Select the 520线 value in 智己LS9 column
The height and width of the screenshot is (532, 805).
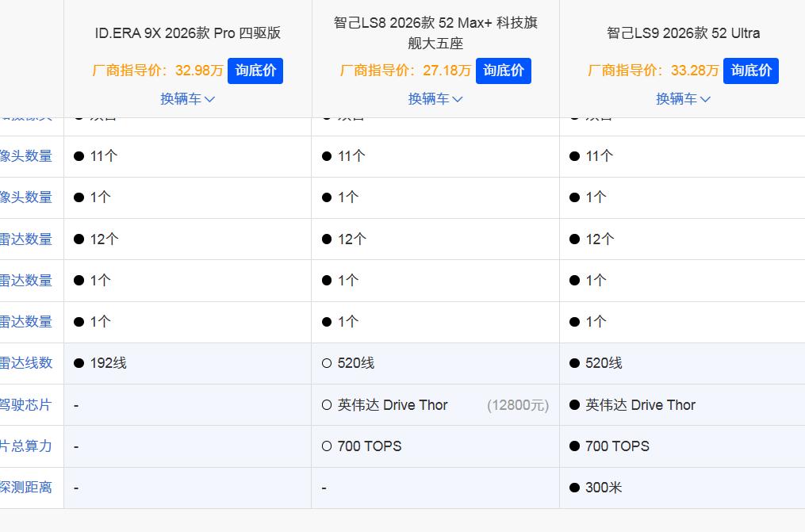pyautogui.click(x=604, y=363)
